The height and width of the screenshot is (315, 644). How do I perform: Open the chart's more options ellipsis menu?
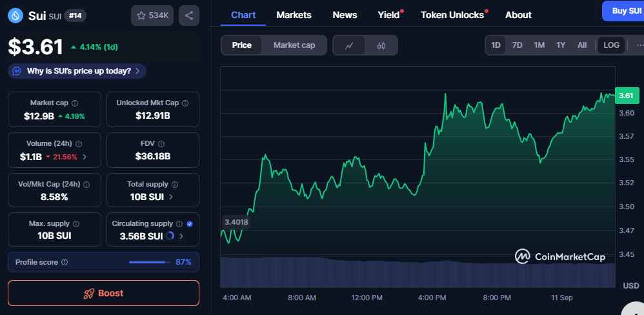pos(639,45)
